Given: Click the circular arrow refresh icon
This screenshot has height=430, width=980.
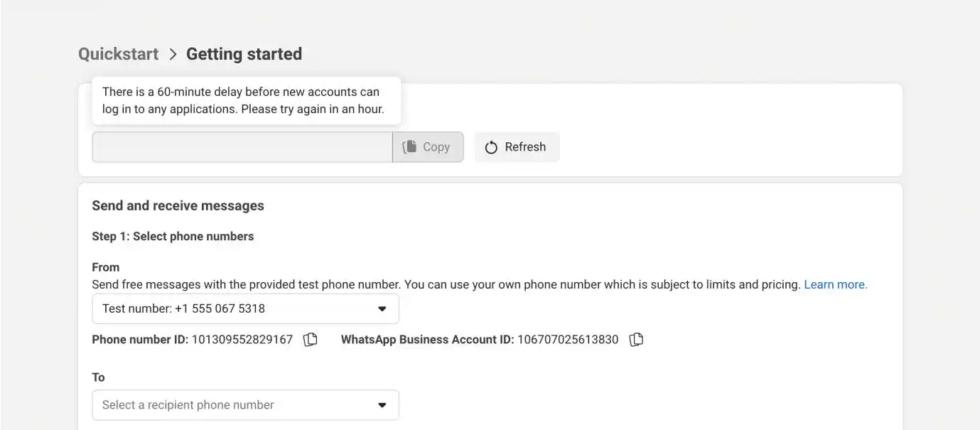Looking at the screenshot, I should click(491, 147).
